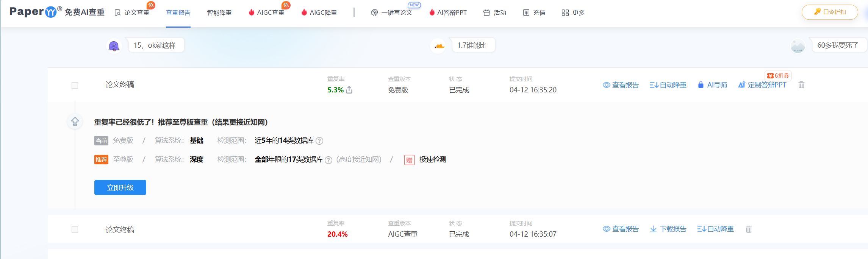Tick the checkbox for the 20.4% 论文终稿 row

75,229
